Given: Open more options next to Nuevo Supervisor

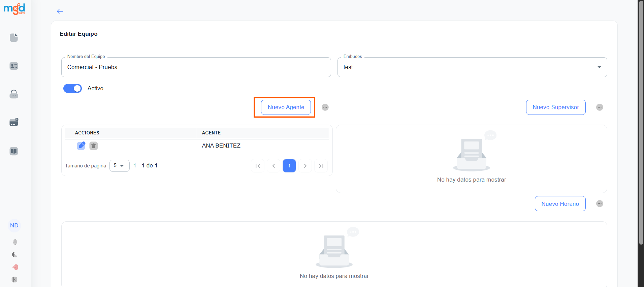Looking at the screenshot, I should point(600,107).
